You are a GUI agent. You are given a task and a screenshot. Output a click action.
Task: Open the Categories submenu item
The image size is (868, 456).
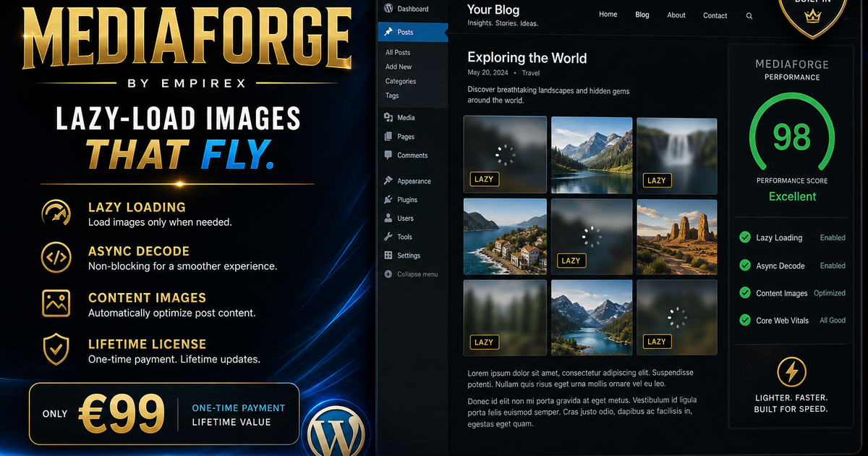(x=401, y=81)
